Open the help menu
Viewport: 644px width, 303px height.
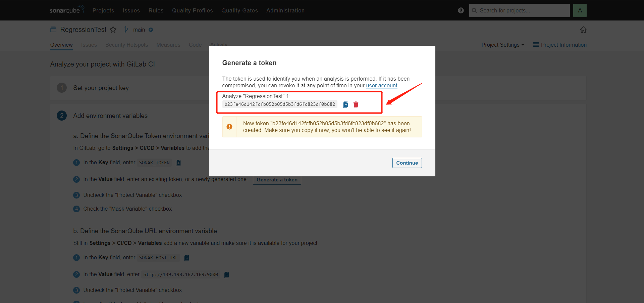[461, 10]
